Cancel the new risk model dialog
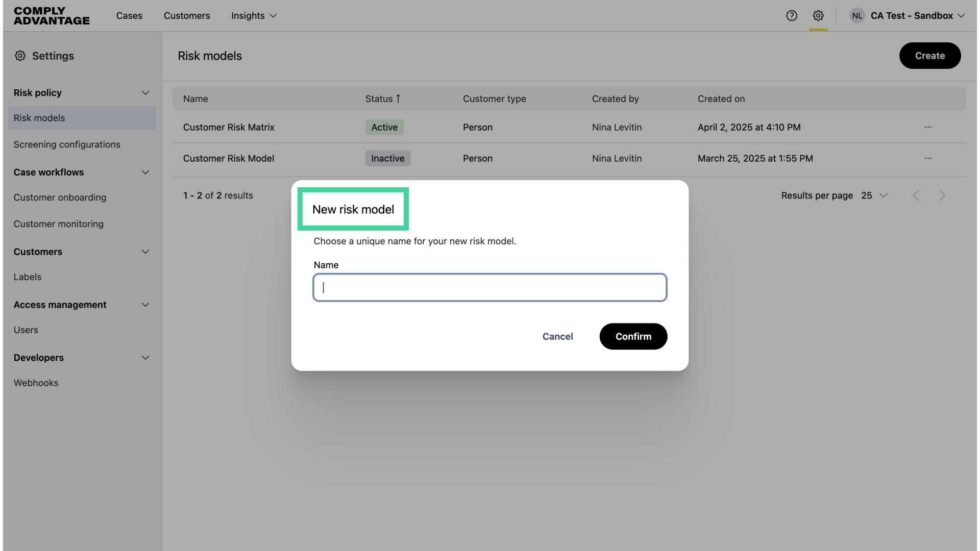This screenshot has height=551, width=980. pos(557,336)
